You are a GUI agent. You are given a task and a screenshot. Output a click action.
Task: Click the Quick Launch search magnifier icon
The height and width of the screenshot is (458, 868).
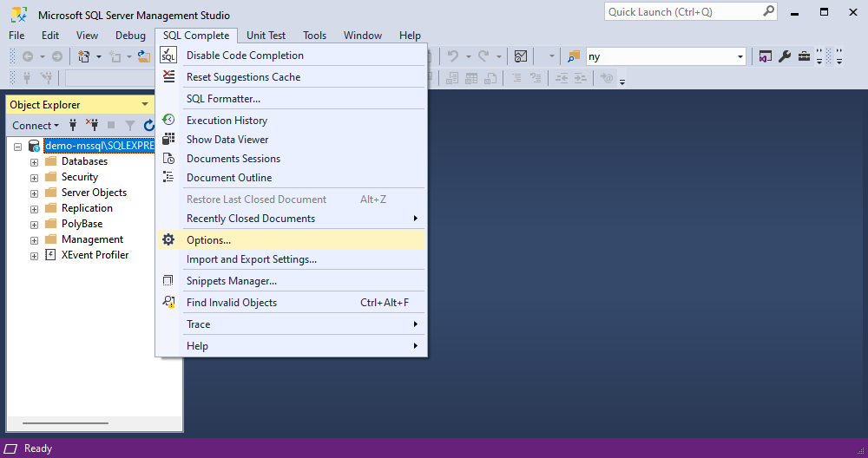click(x=768, y=11)
